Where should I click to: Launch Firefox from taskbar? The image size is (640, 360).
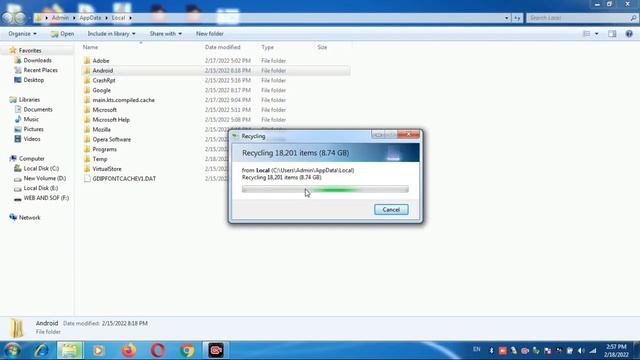coord(129,350)
